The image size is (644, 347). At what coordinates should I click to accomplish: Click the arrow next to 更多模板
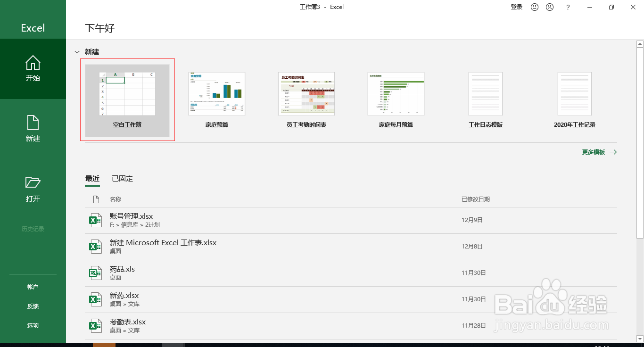click(x=613, y=152)
